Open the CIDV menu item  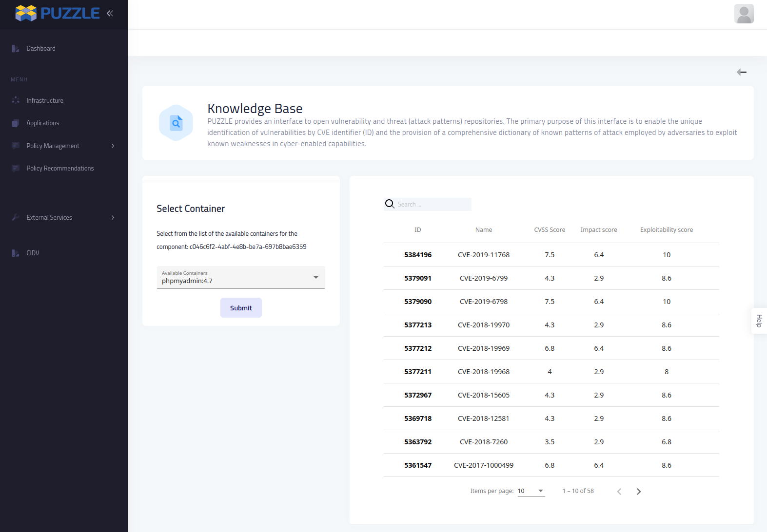tap(33, 253)
